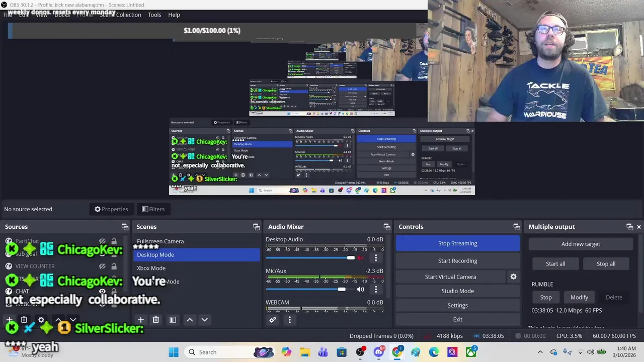
Task: Select the Fullscreen Camera scene
Action: tap(197, 241)
